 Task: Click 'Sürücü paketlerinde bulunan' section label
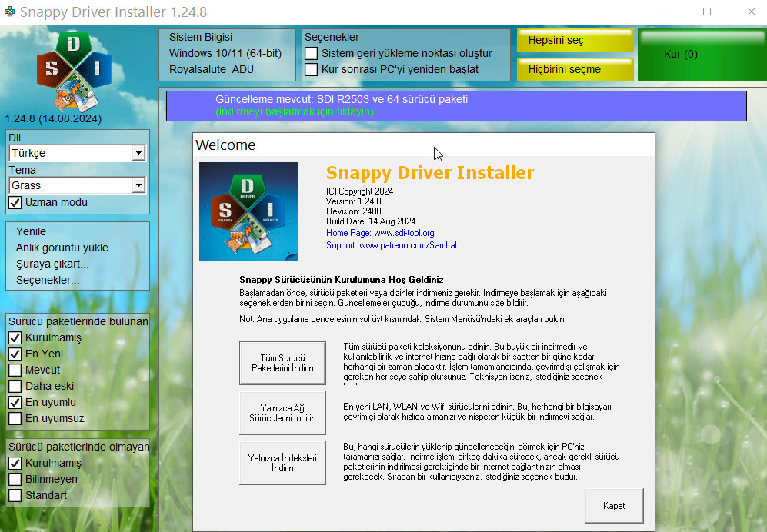pos(78,322)
